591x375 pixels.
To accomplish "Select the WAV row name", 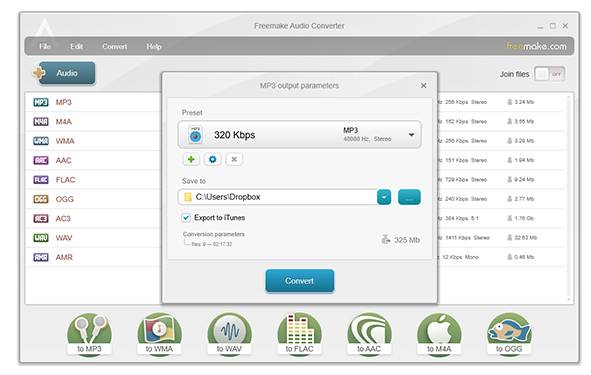I will tap(64, 238).
